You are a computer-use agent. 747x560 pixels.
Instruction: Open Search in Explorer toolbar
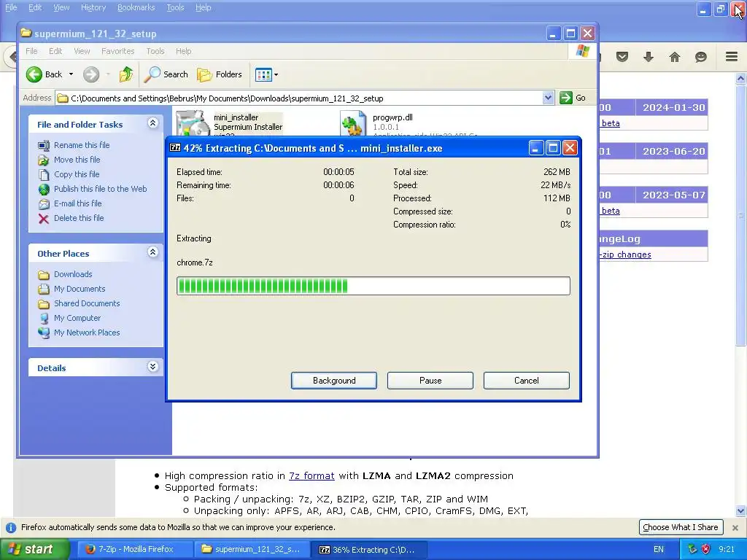tap(166, 74)
